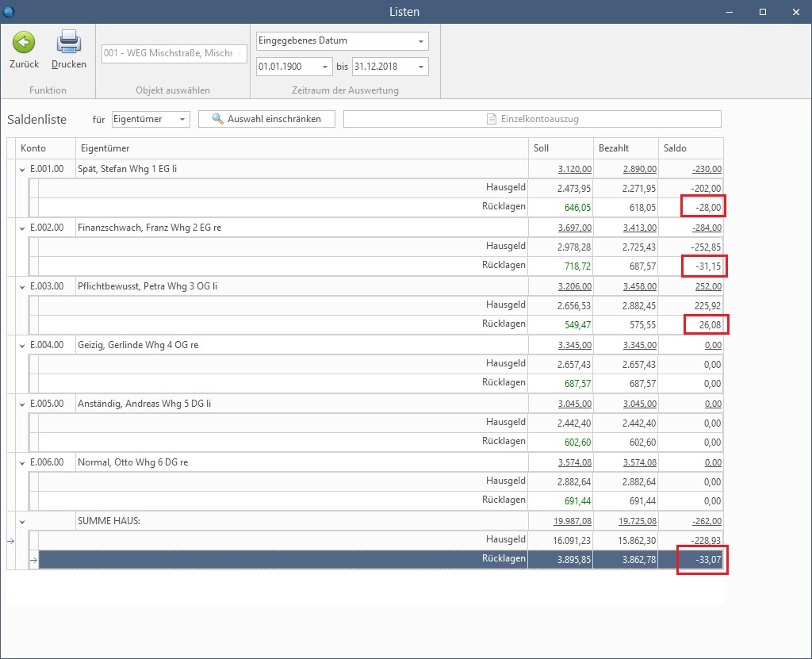
Task: Open the Eingegebenes Datum dropdown
Action: (420, 41)
